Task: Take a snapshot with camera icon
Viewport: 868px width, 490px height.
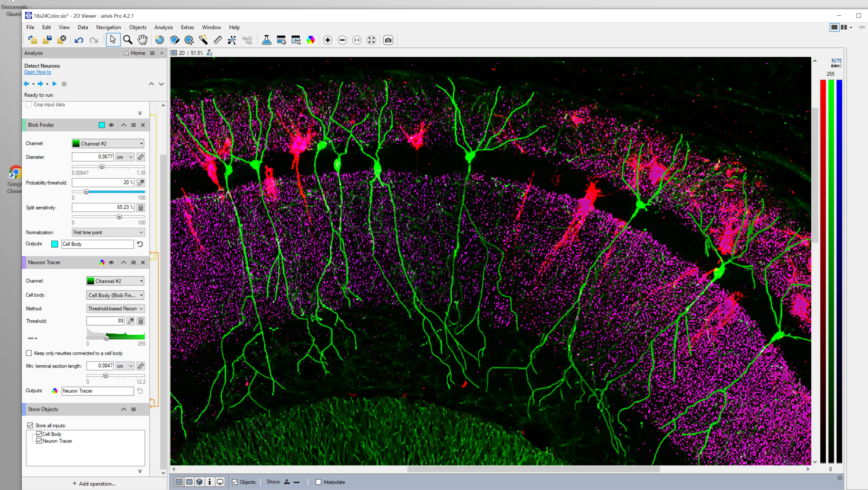Action: 388,40
